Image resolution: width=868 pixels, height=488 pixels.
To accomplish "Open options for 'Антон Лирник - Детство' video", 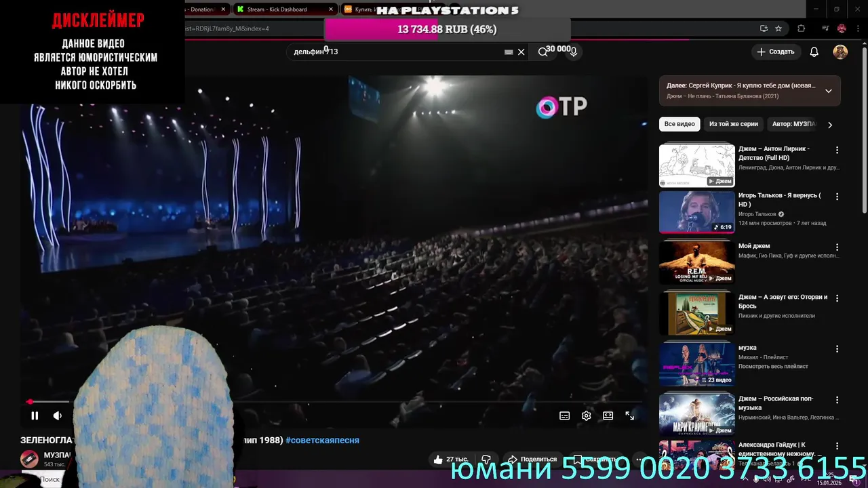I will tap(837, 150).
